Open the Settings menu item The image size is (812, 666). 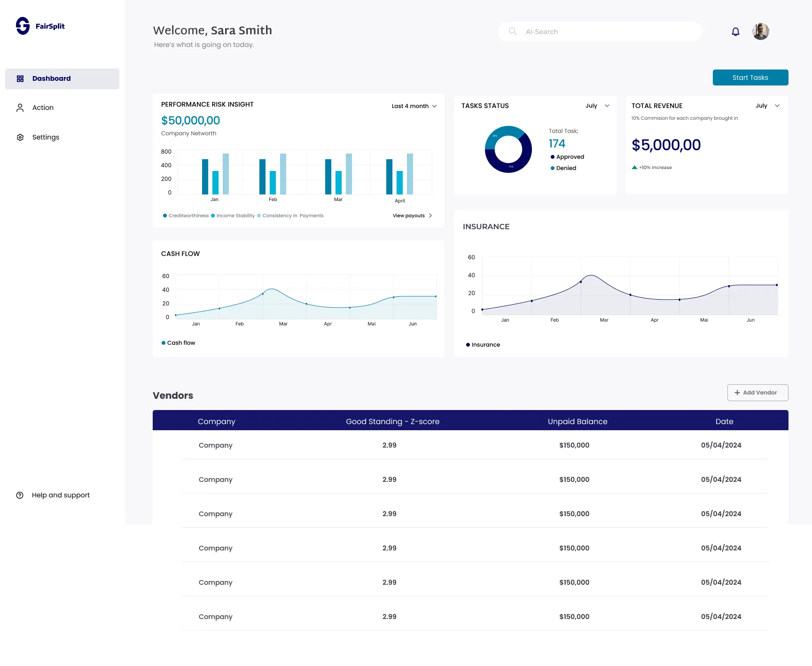[x=46, y=138]
